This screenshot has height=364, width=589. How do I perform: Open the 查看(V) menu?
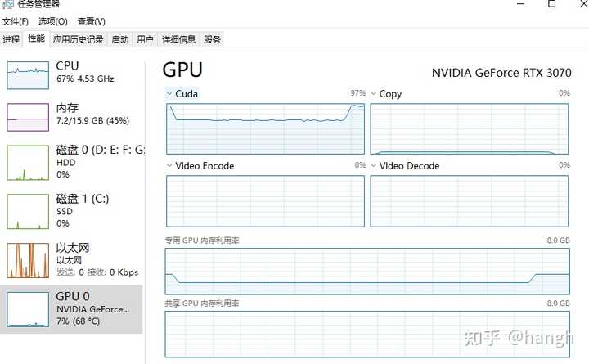[92, 21]
